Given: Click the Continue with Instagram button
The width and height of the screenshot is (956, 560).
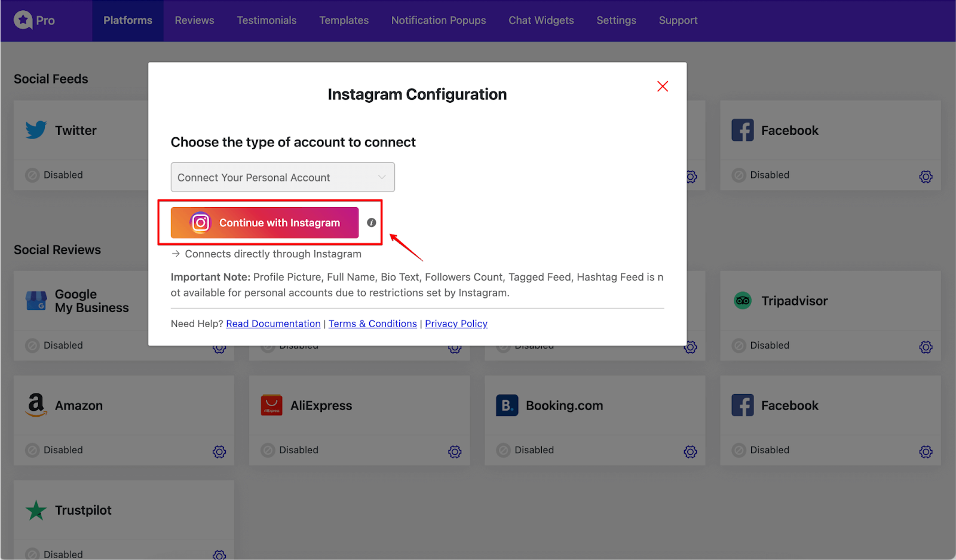Looking at the screenshot, I should coord(265,223).
